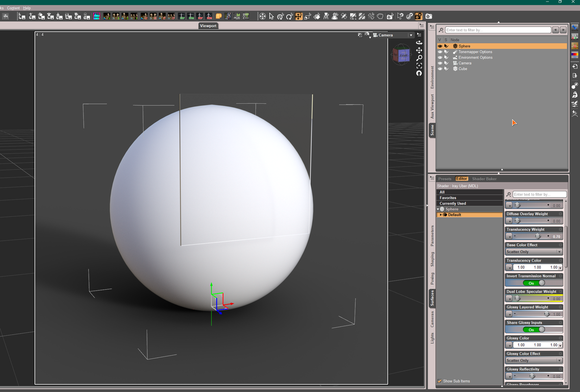Click the rainbow gradient icon in right strip
This screenshot has width=580, height=392.
575,55
